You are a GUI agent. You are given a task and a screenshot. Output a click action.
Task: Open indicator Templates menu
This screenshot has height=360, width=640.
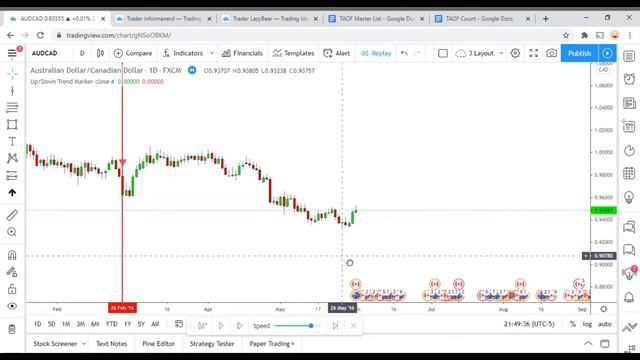[x=293, y=53]
